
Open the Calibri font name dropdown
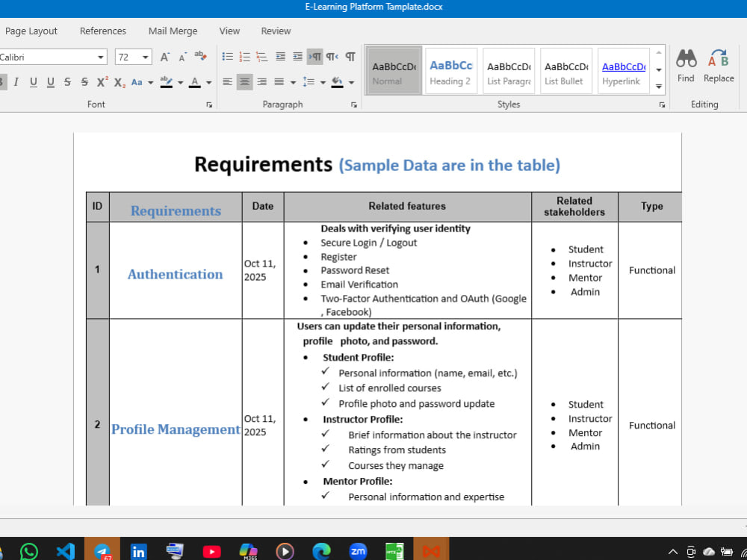(x=101, y=57)
